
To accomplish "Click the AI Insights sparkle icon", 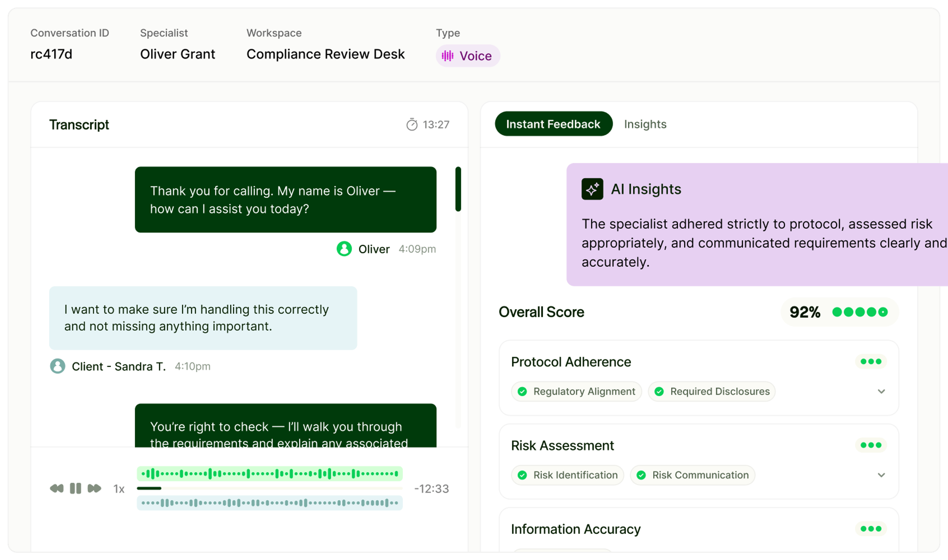I will (592, 189).
